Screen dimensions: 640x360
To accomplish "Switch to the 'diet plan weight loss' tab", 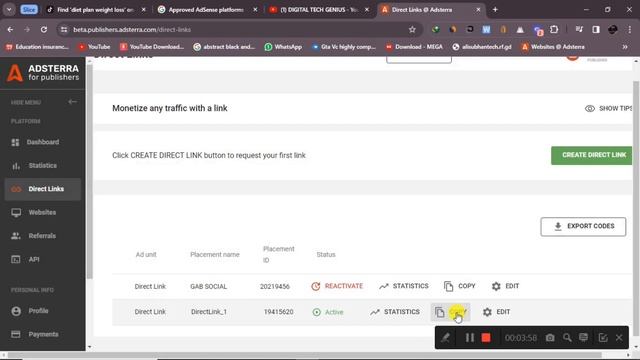I will click(x=96, y=9).
